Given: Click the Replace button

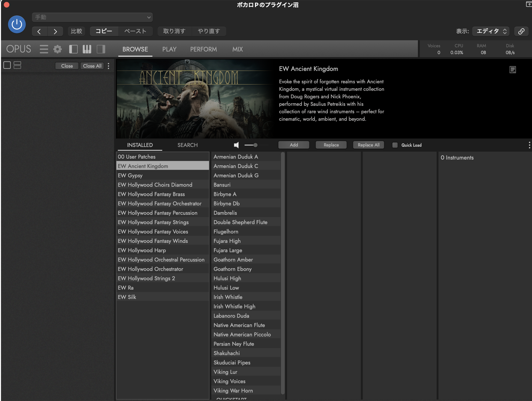Looking at the screenshot, I should click(331, 145).
